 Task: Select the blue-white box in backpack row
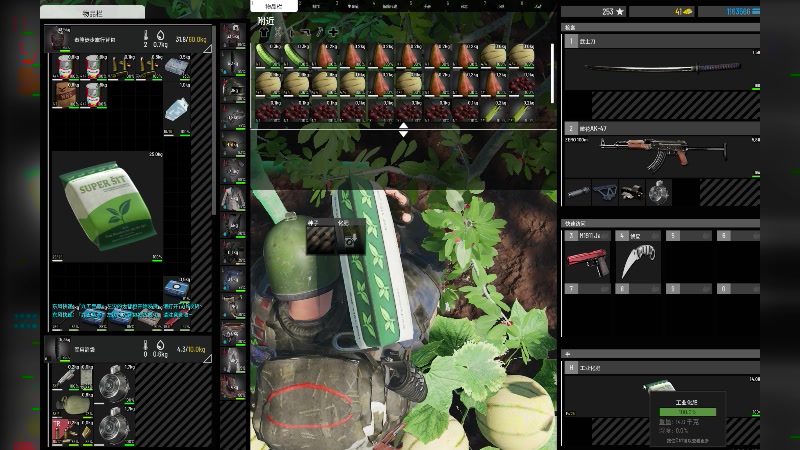pos(177,67)
